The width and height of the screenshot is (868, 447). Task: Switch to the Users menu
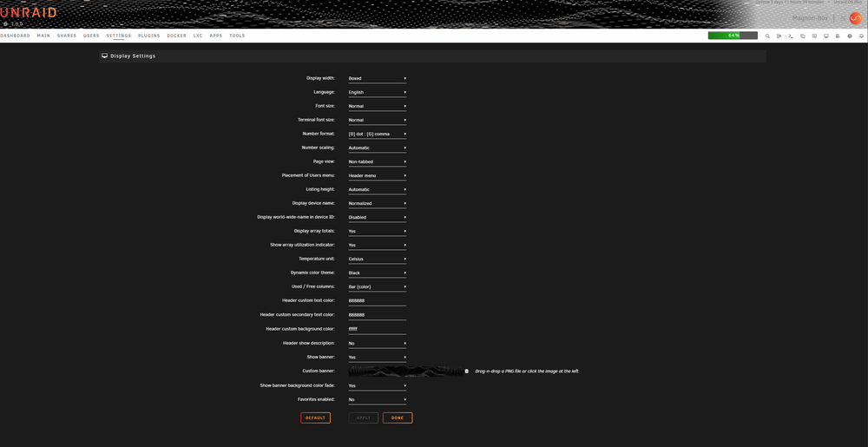(x=91, y=36)
